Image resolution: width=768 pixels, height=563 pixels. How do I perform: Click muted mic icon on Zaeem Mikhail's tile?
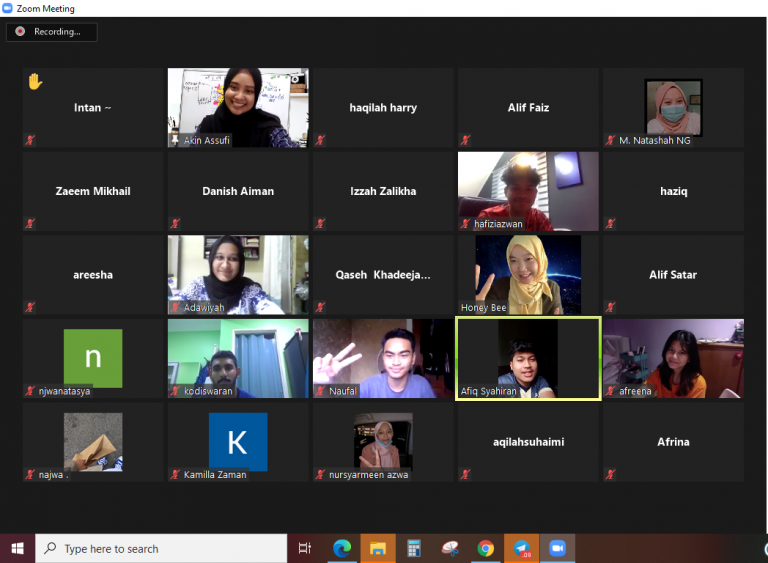click(31, 224)
